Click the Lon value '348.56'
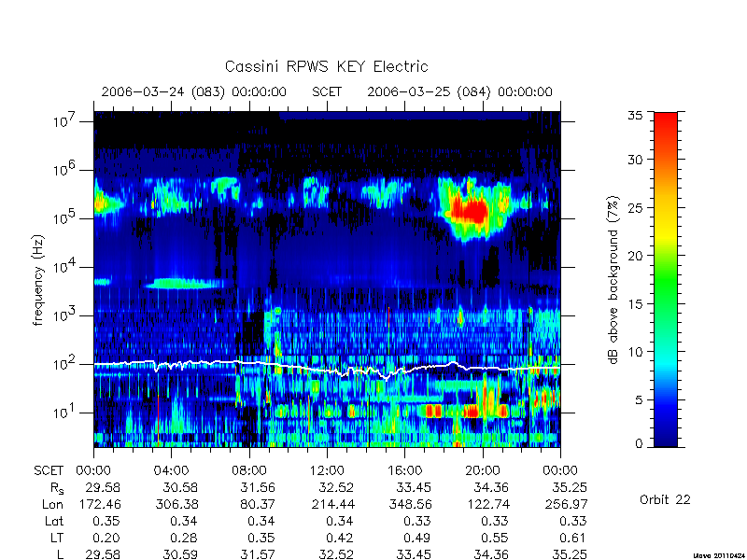 coord(410,504)
